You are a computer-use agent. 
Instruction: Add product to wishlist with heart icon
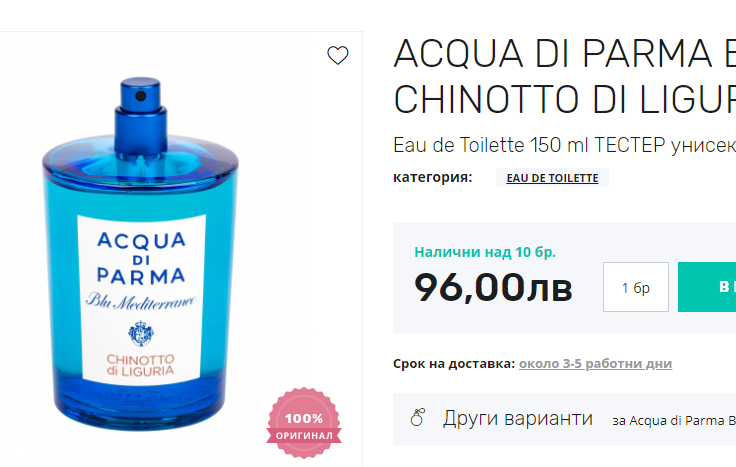337,55
